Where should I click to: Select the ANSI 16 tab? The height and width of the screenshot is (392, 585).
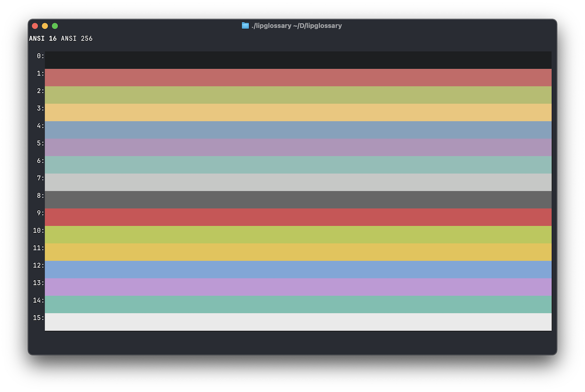pyautogui.click(x=43, y=39)
